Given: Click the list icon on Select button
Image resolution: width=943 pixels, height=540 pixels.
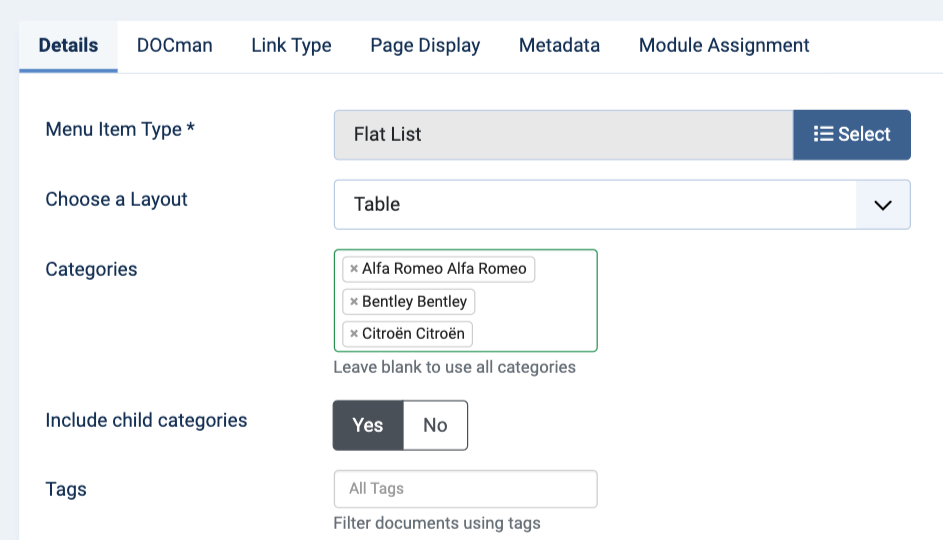Looking at the screenshot, I should [x=823, y=134].
